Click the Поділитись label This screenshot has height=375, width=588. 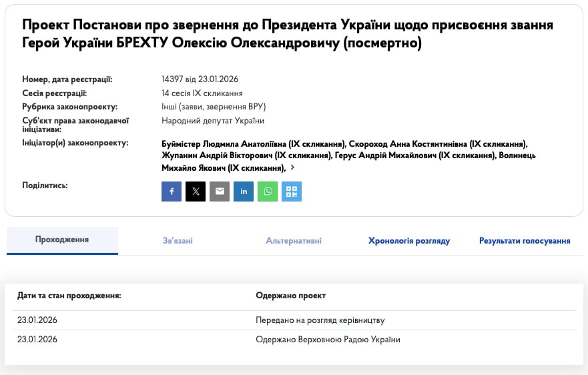point(45,185)
